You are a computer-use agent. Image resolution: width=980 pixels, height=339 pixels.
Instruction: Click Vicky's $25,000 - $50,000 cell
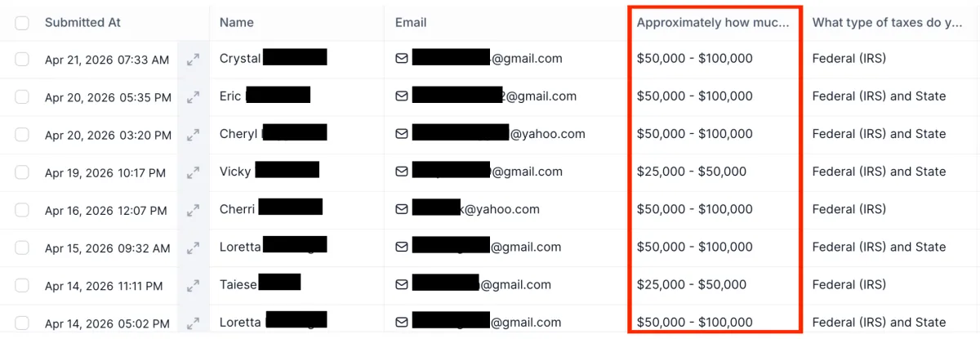tap(692, 172)
